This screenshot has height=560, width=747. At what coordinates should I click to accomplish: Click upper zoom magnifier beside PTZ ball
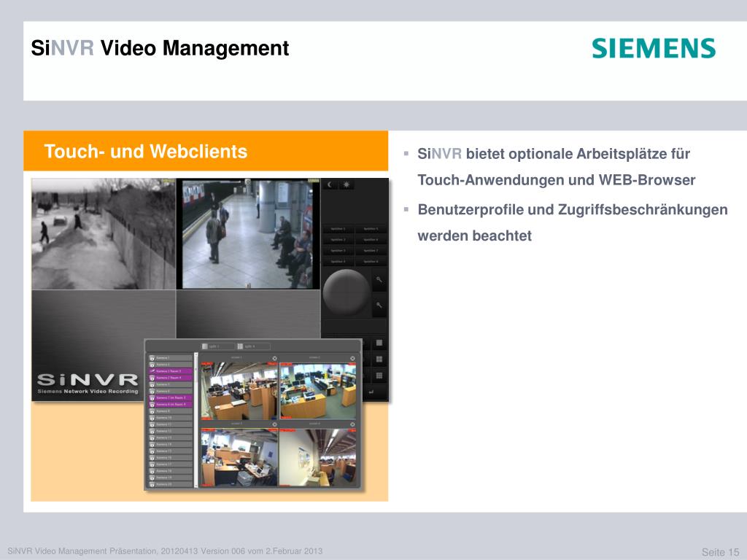pos(379,279)
